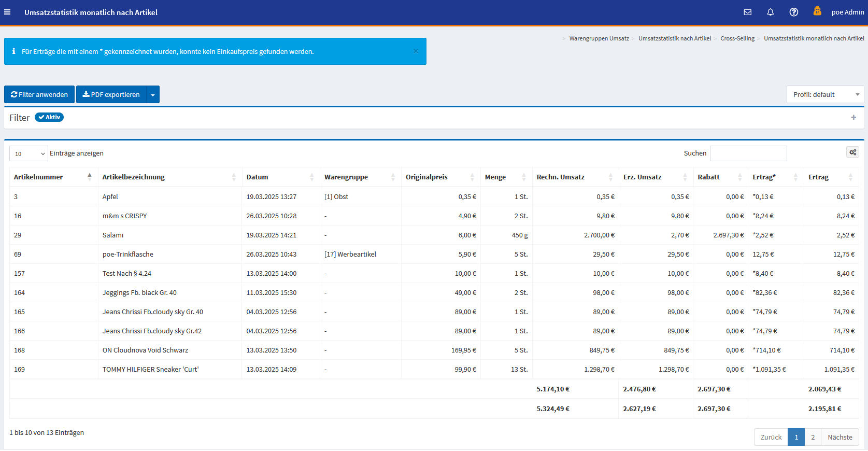868x451 pixels.
Task: Click the help question mark icon
Action: [x=793, y=12]
